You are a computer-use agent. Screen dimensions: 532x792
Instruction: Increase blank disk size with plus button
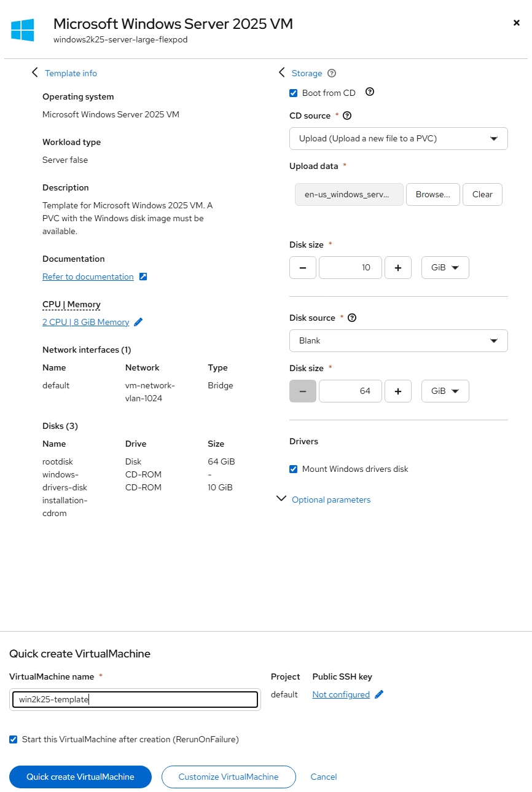coord(398,391)
